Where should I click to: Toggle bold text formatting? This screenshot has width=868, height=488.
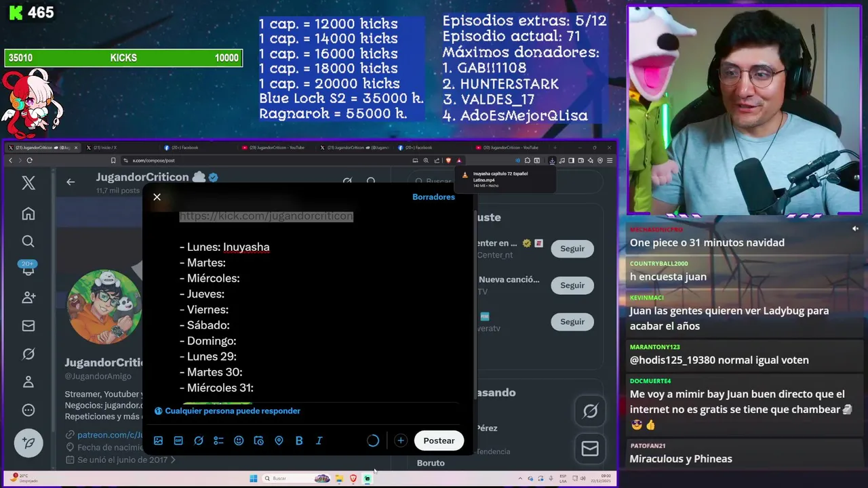tap(299, 441)
